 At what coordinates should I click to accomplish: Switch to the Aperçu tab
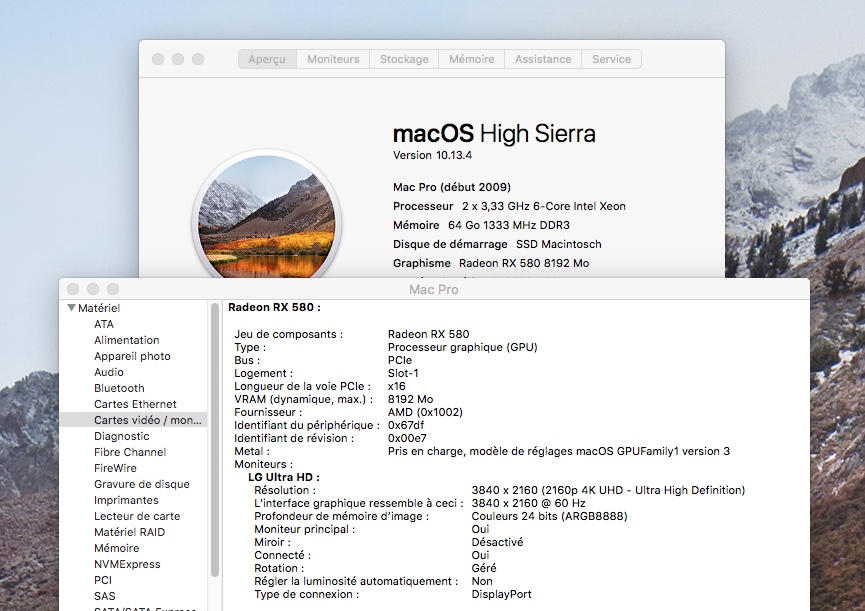coord(267,59)
